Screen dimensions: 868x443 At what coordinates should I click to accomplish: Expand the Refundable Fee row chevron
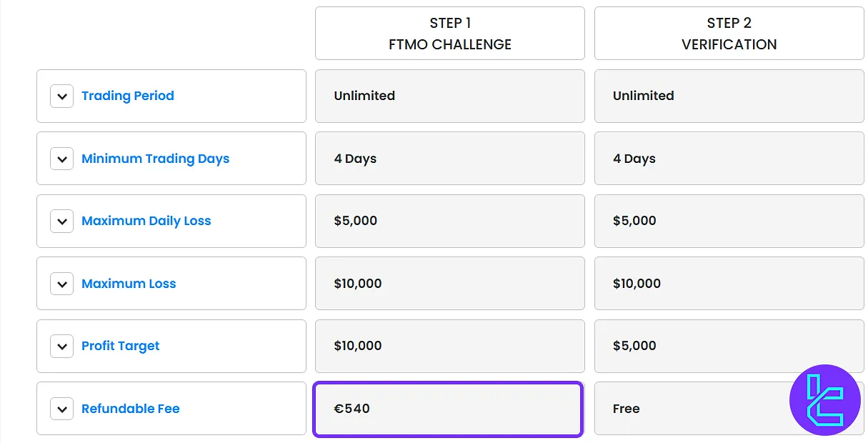(62, 409)
